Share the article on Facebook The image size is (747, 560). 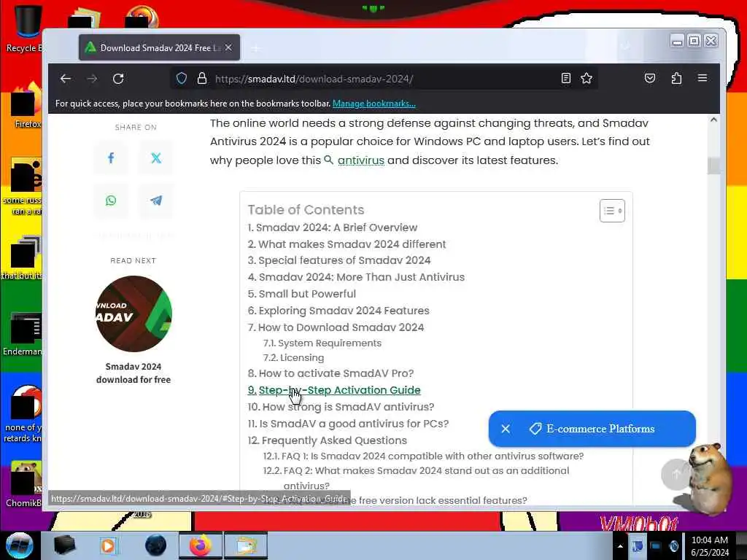click(111, 158)
